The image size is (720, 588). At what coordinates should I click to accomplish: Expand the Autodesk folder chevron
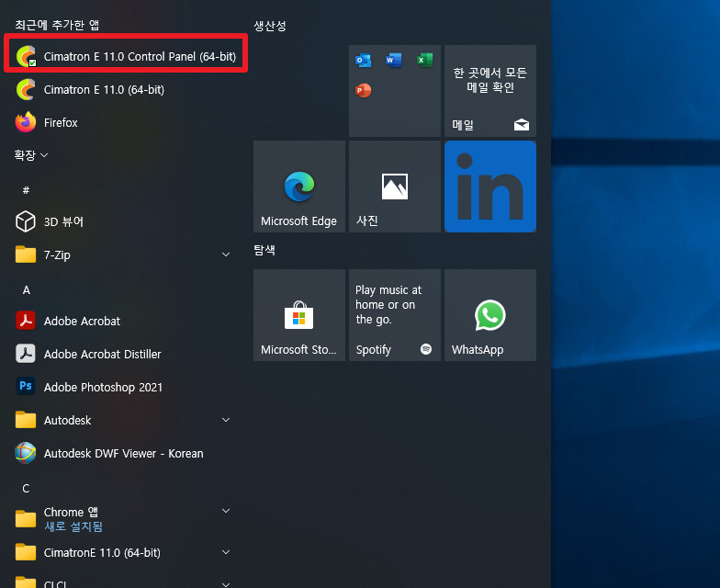pos(226,420)
